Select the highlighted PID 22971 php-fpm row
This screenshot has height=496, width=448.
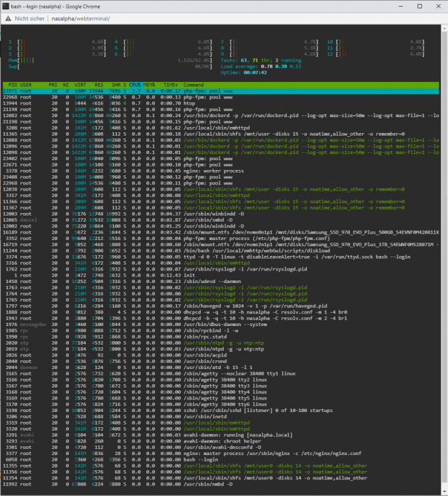point(220,91)
